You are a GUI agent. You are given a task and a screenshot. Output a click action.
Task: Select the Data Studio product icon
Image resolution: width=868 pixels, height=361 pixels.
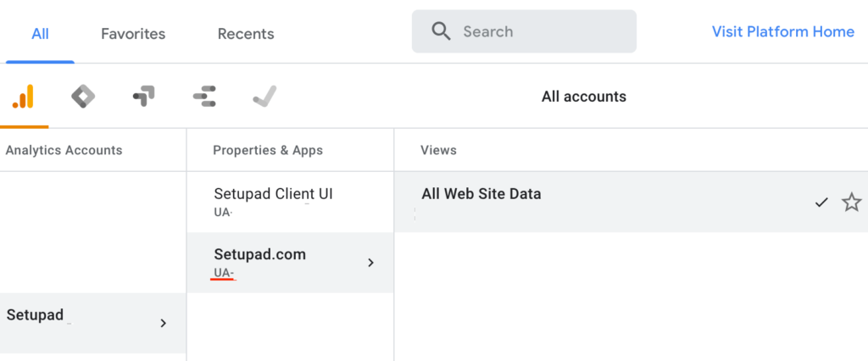(x=204, y=97)
